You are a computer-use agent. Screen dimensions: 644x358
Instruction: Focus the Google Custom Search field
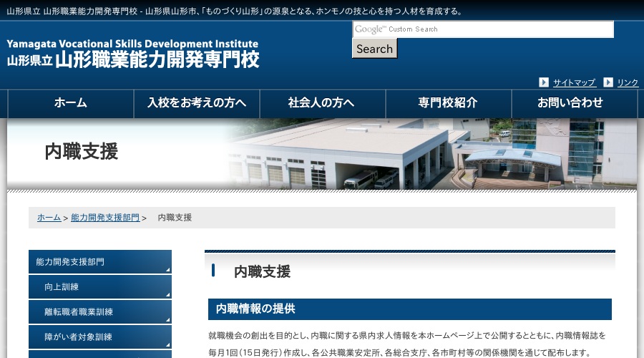coord(483,29)
